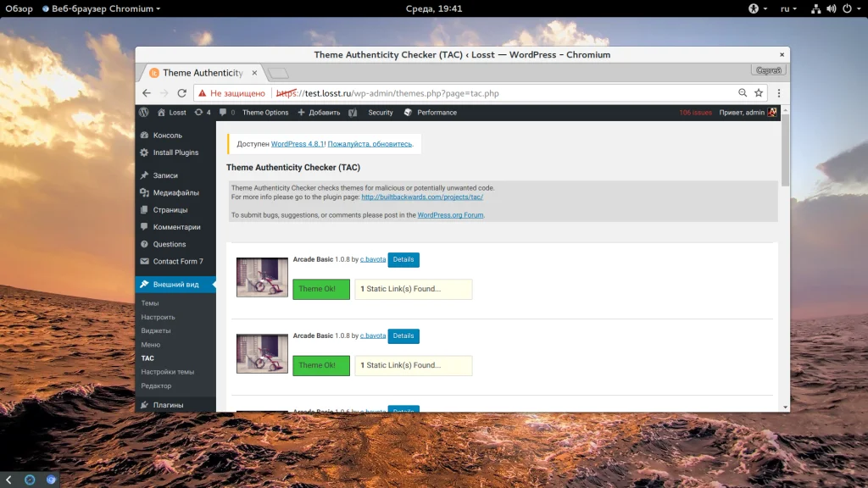Open Security in admin bar

381,113
